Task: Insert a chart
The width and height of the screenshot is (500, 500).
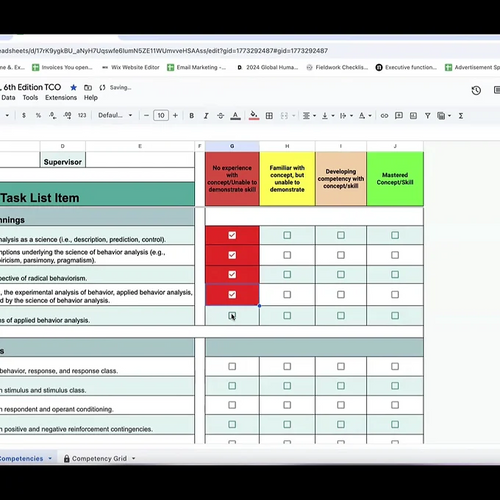Action: click(413, 115)
